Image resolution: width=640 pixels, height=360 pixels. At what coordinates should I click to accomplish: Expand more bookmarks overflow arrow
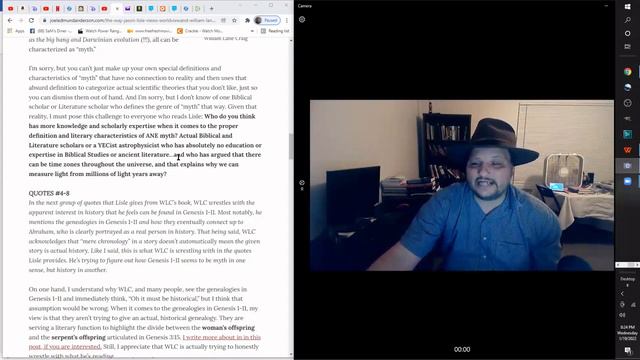252,31
